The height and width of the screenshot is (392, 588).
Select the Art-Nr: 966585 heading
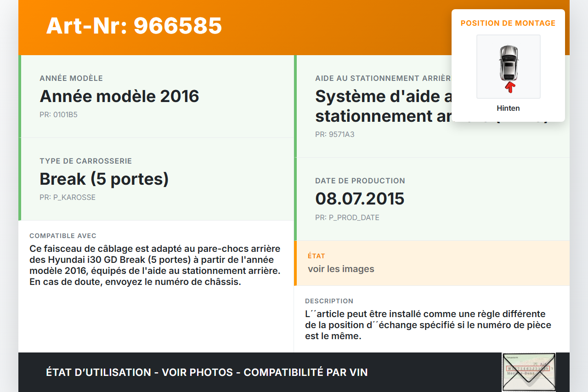point(134,26)
